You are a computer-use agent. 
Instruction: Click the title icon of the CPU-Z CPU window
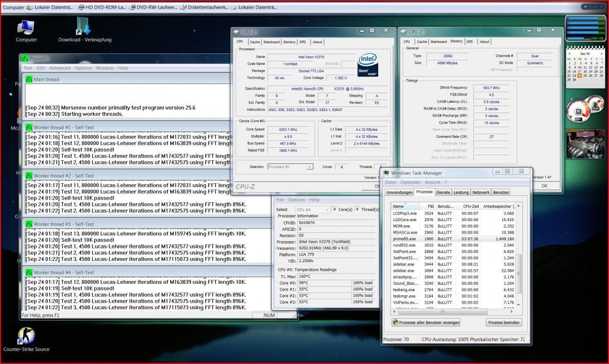(237, 32)
